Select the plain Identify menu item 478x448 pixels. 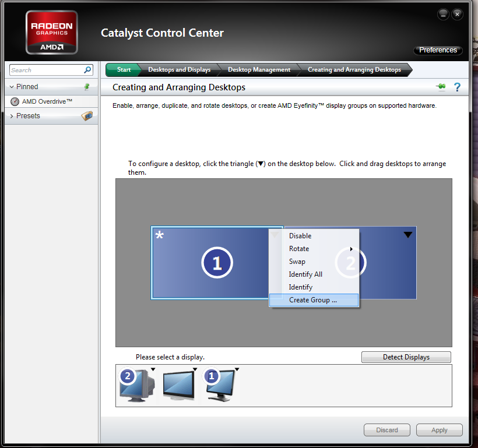coord(314,287)
